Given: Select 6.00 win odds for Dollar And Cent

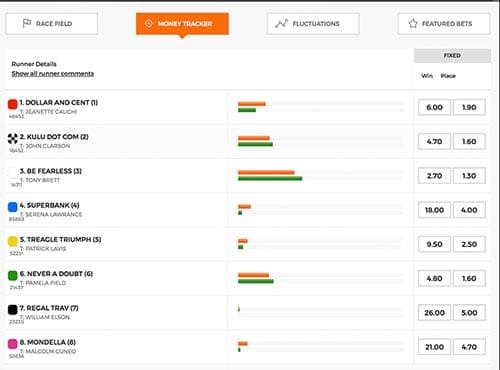Looking at the screenshot, I should [x=434, y=107].
